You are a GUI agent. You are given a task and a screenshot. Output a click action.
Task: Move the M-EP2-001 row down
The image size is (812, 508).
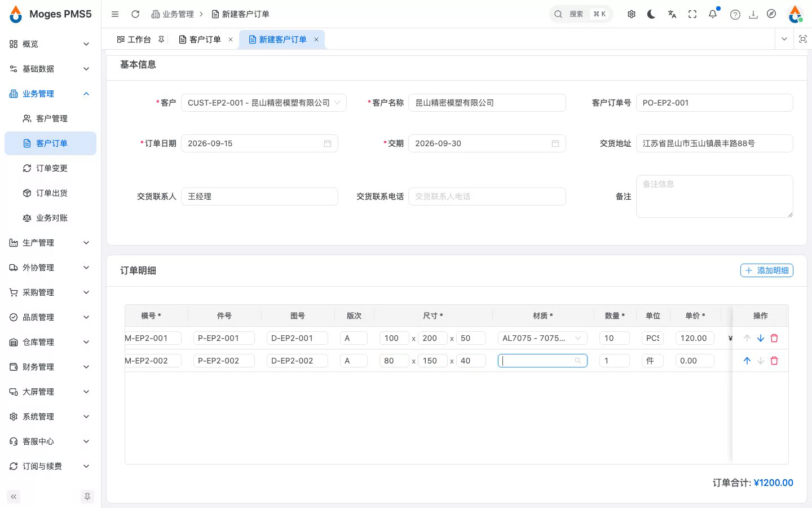(x=761, y=338)
